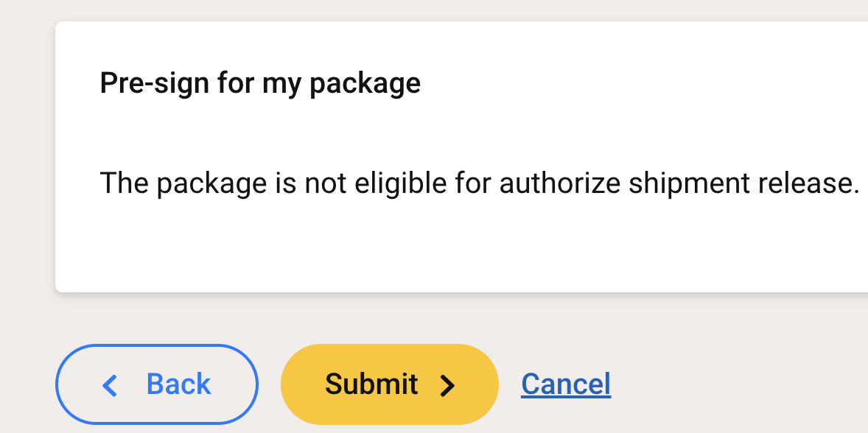
Task: Click the black arrow beside the Submit label
Action: (x=447, y=385)
